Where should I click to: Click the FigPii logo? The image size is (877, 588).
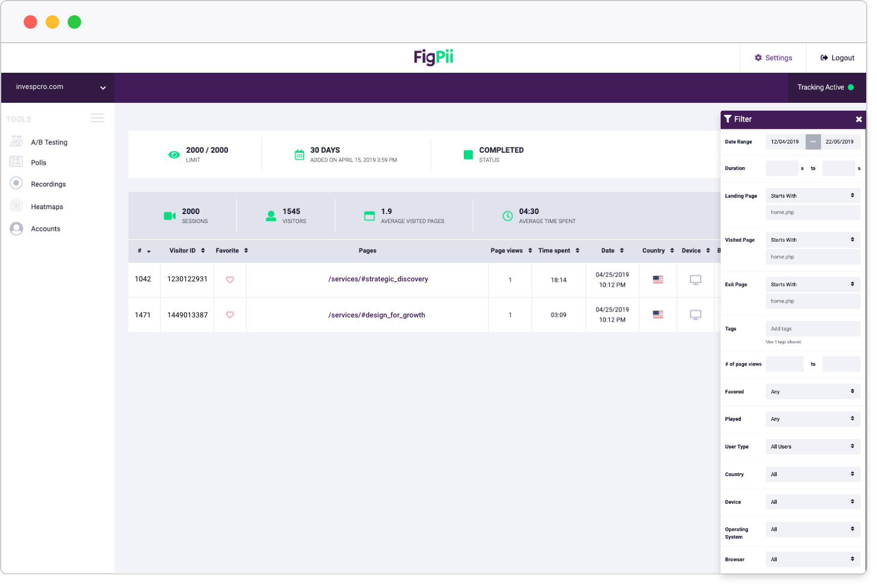(x=433, y=58)
